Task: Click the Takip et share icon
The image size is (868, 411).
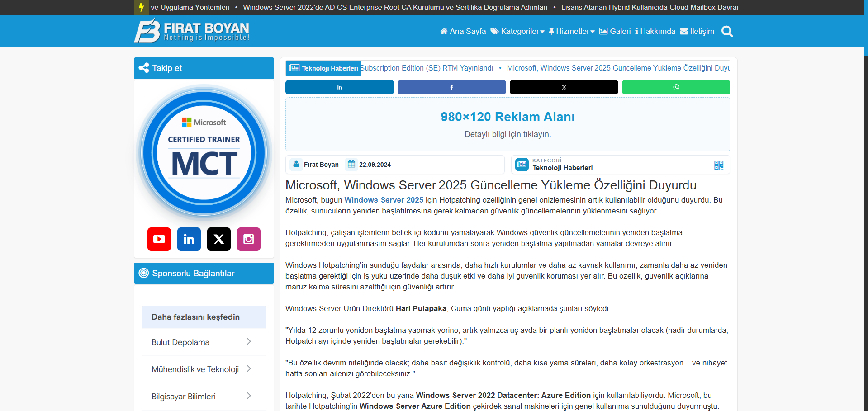Action: pyautogui.click(x=144, y=68)
